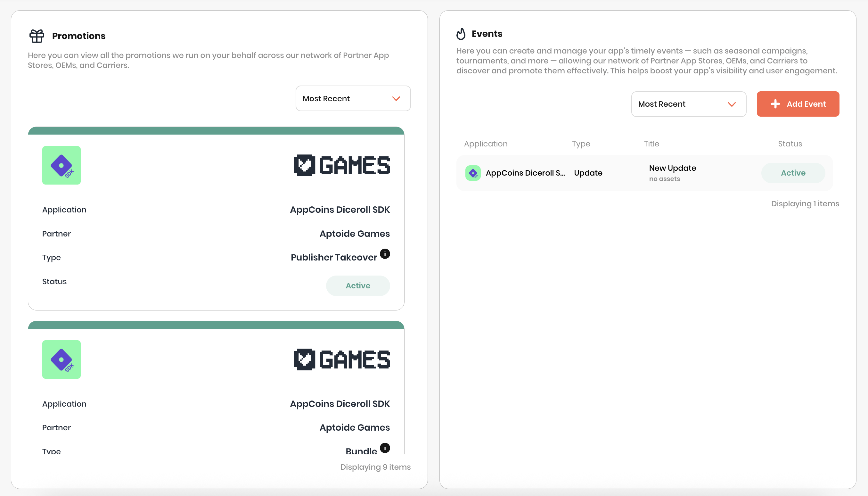Screen dimensions: 868x496
Task: Click the small app icon in the Events row
Action: pyautogui.click(x=473, y=173)
